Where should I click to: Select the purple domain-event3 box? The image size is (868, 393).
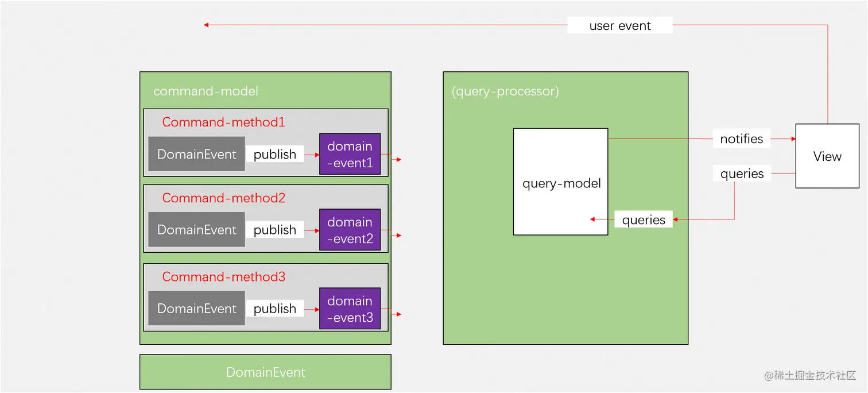[x=350, y=309]
